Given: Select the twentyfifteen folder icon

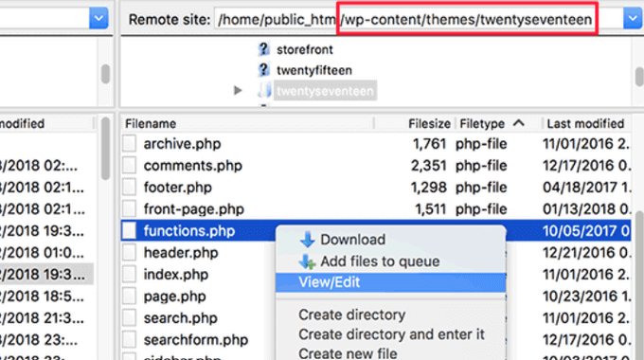Looking at the screenshot, I should click(x=263, y=70).
